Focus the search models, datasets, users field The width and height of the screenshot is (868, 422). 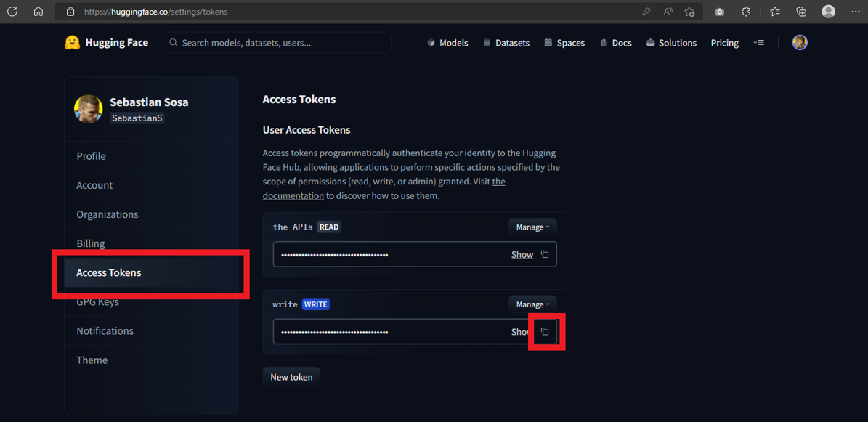click(277, 43)
